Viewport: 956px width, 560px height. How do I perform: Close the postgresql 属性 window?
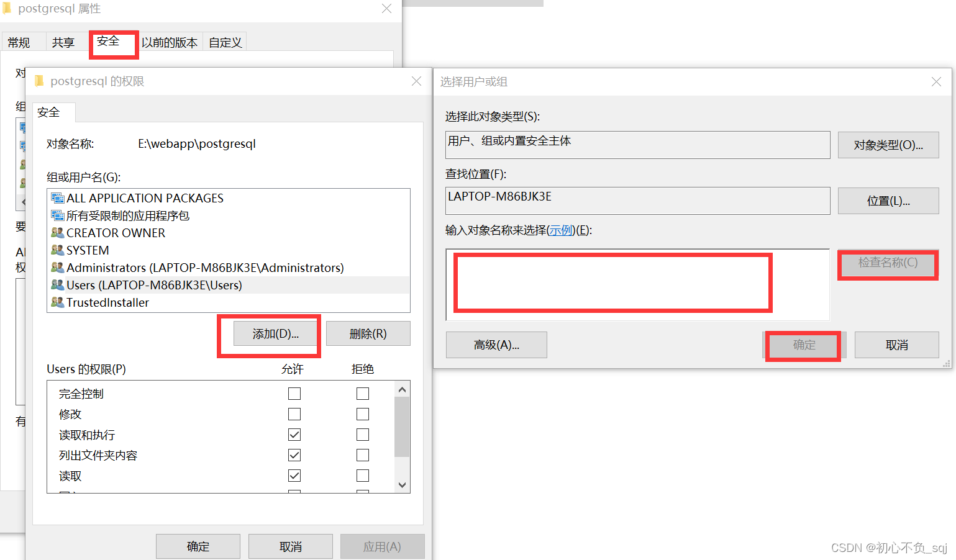(386, 9)
